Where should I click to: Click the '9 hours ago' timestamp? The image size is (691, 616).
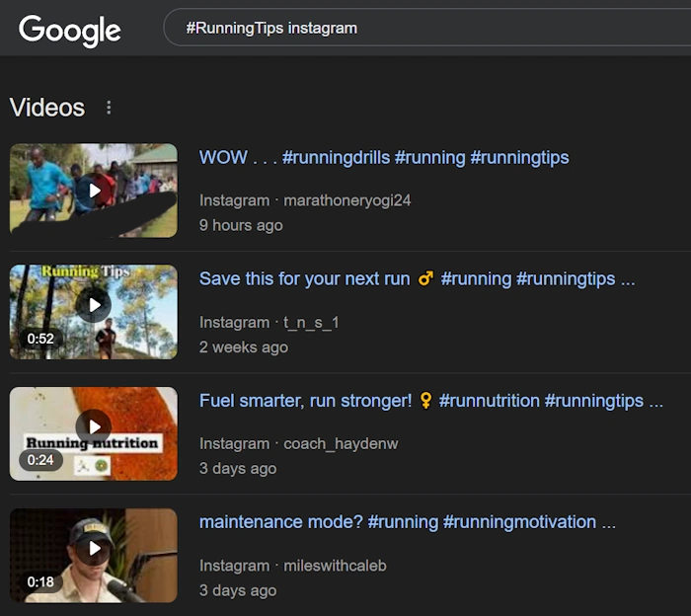(241, 225)
